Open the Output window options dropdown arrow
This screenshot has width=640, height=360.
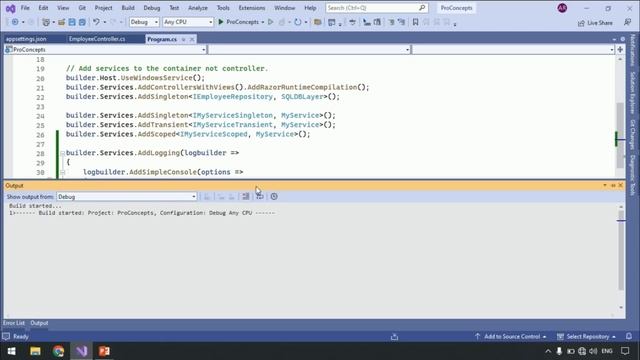click(x=605, y=185)
